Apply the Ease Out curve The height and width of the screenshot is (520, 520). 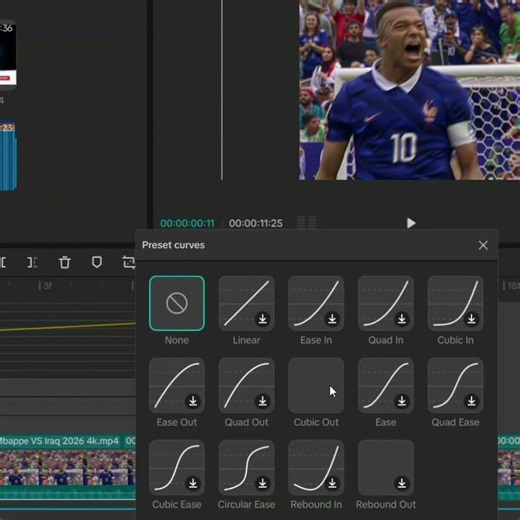click(x=177, y=386)
